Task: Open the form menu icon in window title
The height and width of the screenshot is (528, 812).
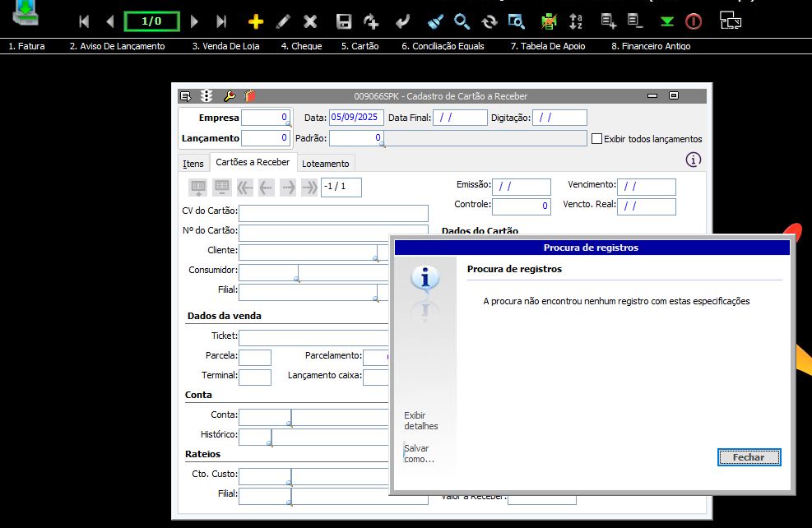Action: pos(185,96)
